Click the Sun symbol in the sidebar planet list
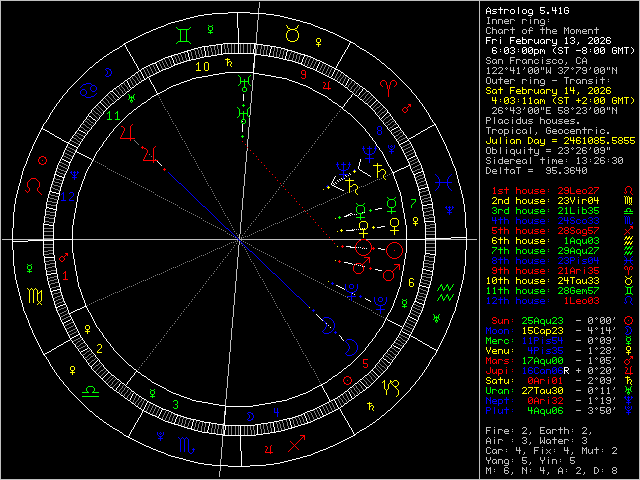The image size is (640, 480). 628,319
